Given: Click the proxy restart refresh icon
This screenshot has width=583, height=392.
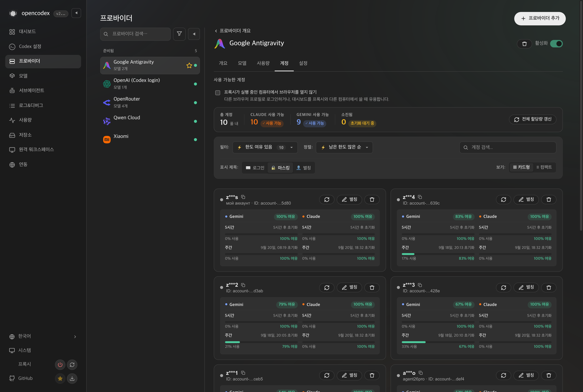Looking at the screenshot, I should 72,365.
